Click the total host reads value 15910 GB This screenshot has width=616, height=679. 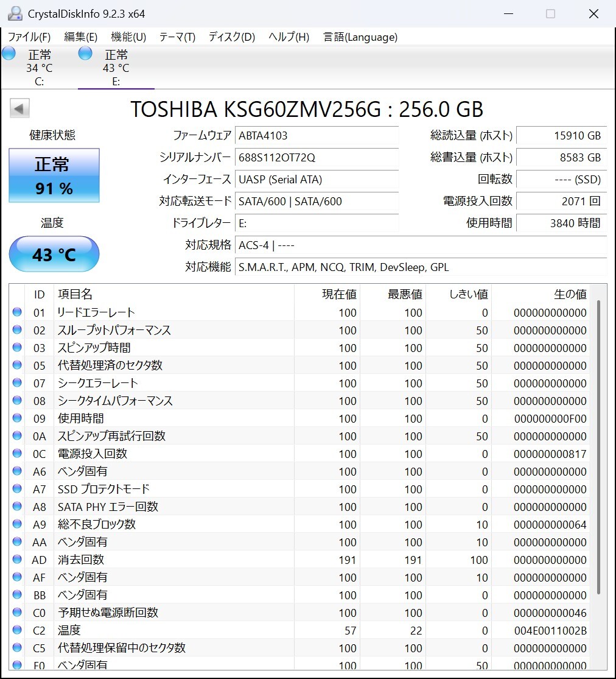pos(561,136)
